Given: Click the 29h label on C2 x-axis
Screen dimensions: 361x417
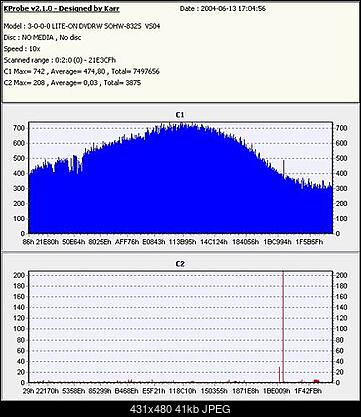Looking at the screenshot, I should click(x=29, y=391).
